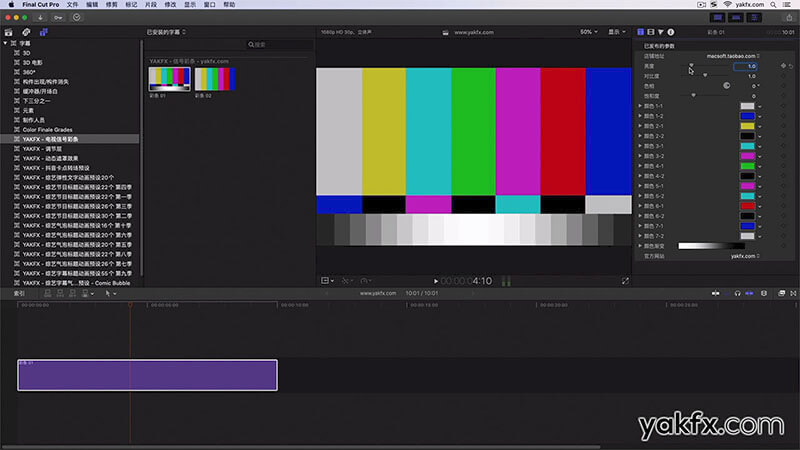The height and width of the screenshot is (450, 800).
Task: Select the 制作人员 credits category
Action: coord(34,120)
